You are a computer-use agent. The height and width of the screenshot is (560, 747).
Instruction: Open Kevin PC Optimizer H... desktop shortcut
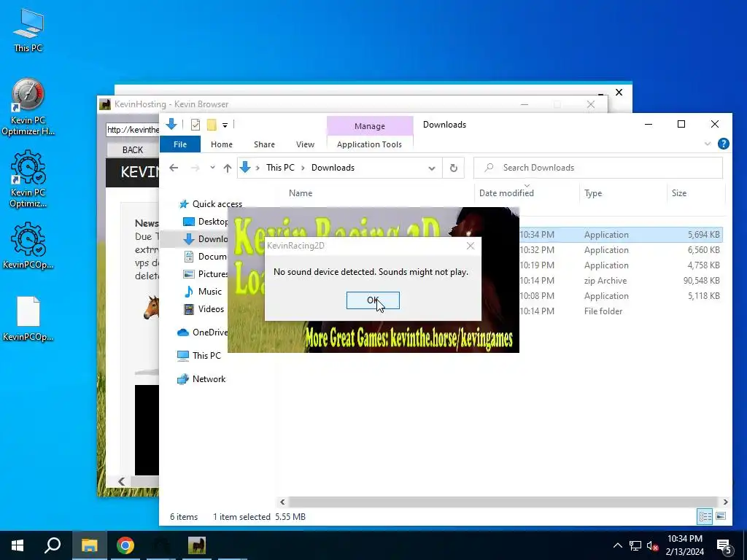(x=28, y=107)
